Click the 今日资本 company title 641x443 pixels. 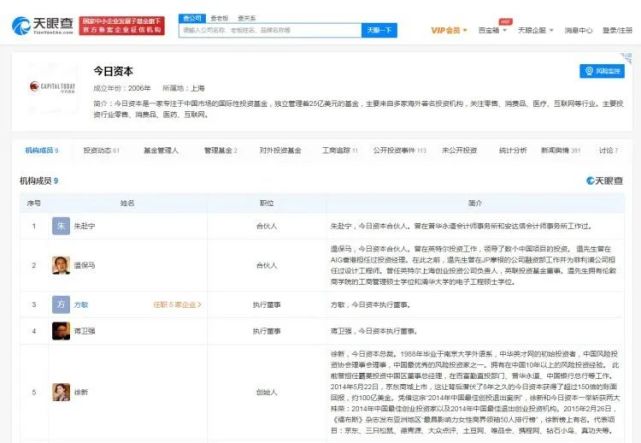click(x=113, y=71)
